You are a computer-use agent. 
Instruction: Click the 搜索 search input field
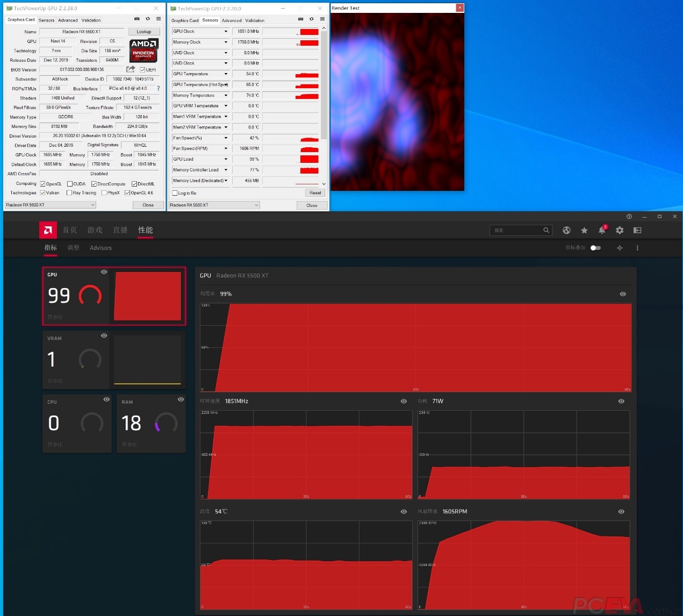pyautogui.click(x=517, y=230)
